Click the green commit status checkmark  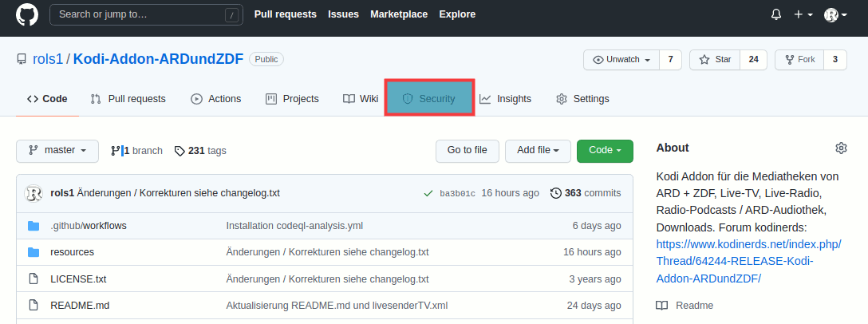click(428, 193)
